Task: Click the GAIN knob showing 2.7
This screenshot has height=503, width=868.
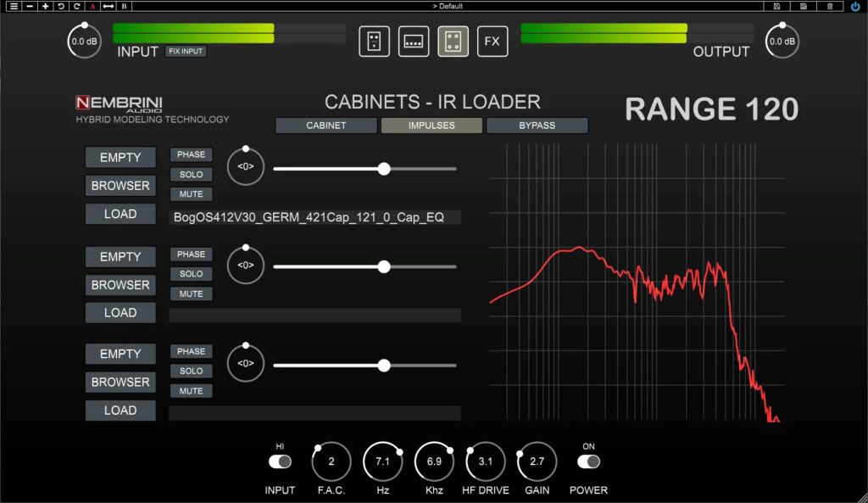Action: (537, 461)
